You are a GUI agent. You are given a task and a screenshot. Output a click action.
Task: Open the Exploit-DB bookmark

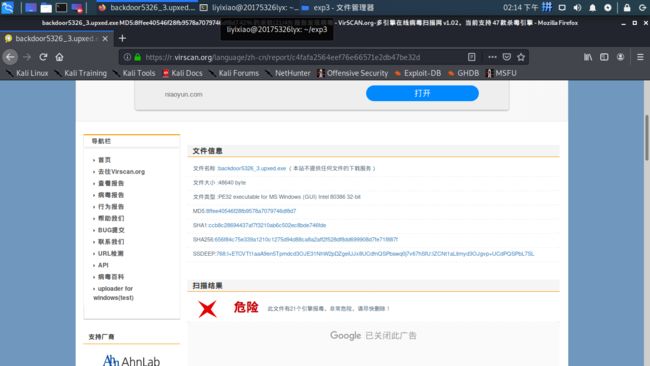417,73
